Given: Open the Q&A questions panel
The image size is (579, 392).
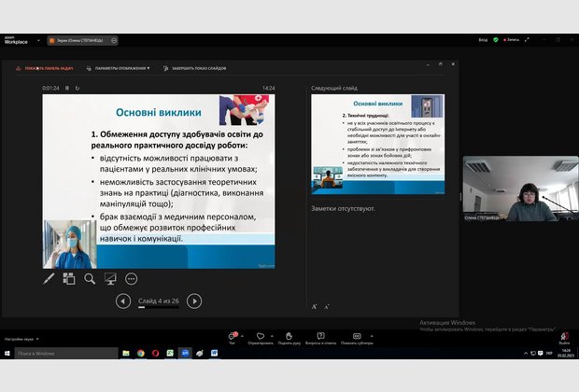Looking at the screenshot, I should 320,338.
